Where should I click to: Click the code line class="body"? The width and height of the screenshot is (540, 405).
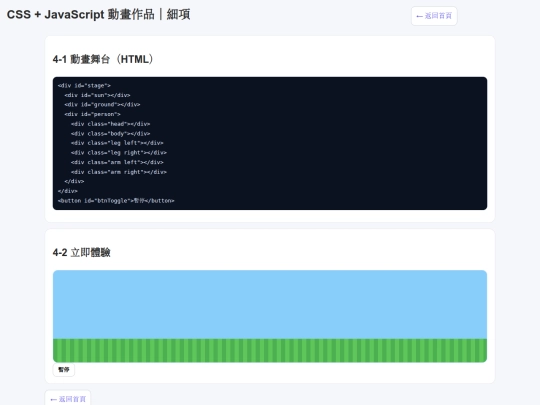tap(111, 133)
